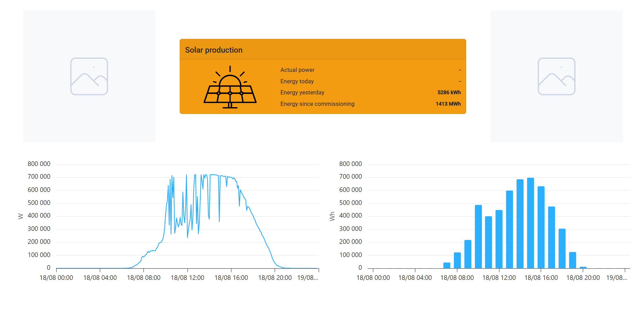Click the 18/08 04:00 label on W chart
The width and height of the screenshot is (644, 310).
click(x=100, y=278)
